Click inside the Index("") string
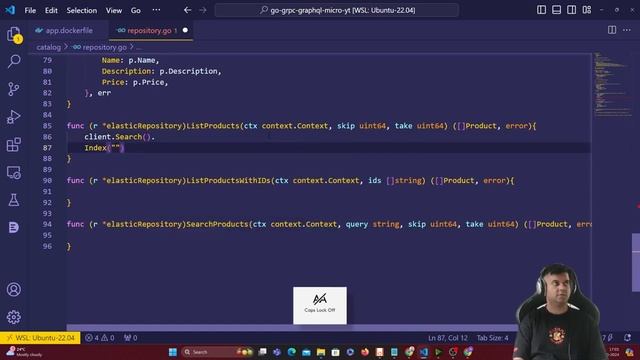The image size is (640, 360). pos(116,148)
